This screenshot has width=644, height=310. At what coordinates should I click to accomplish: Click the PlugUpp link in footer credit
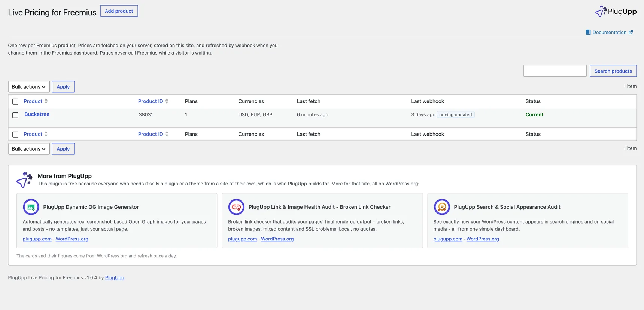(115, 277)
